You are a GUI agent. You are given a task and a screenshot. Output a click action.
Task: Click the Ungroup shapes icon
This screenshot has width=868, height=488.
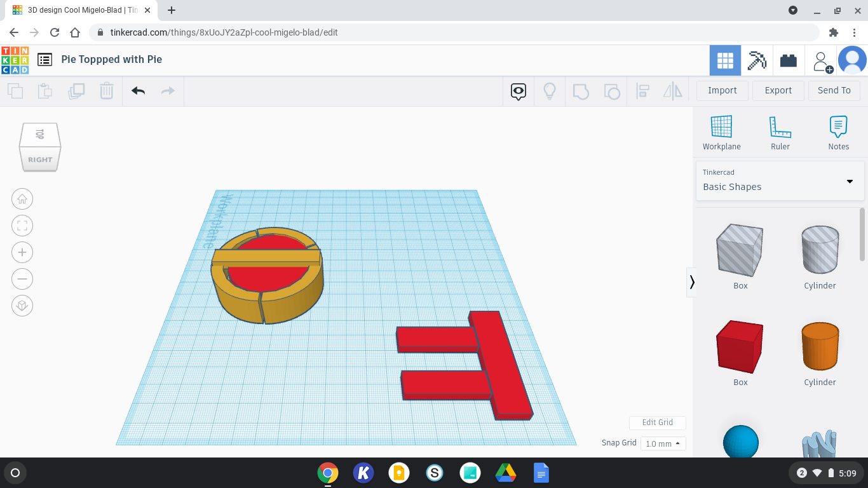(611, 91)
